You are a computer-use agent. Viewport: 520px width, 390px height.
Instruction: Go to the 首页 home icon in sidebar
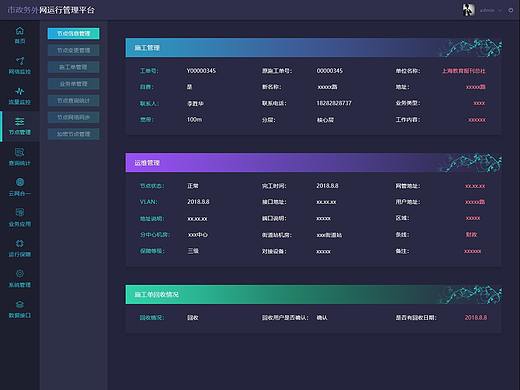click(x=20, y=31)
